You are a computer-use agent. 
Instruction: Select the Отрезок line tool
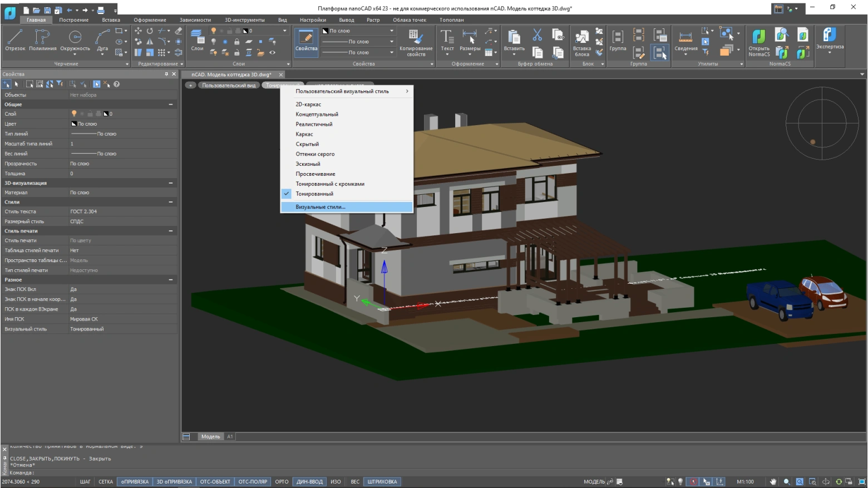point(15,40)
